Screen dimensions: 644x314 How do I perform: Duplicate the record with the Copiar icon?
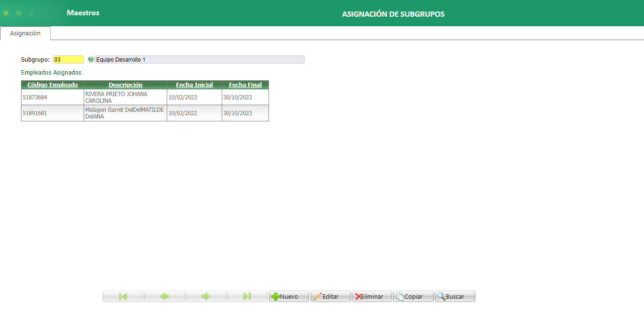coord(401,296)
